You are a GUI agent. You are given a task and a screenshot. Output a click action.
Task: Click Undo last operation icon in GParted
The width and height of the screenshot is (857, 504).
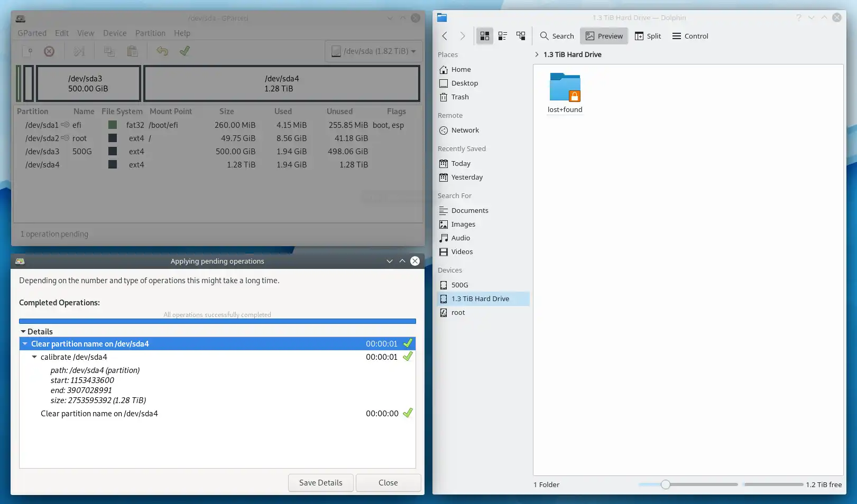[162, 51]
